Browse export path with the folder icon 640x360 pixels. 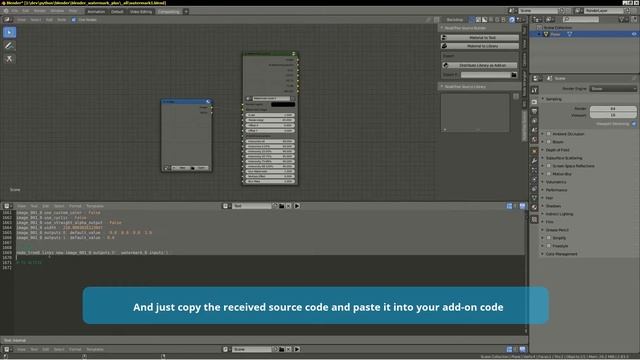514,75
